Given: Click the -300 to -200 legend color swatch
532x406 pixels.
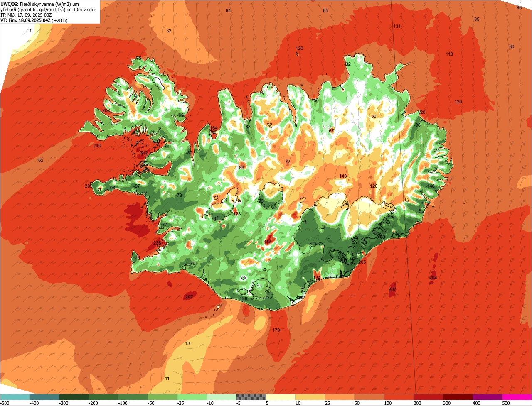Looking at the screenshot, I should 74,397.
